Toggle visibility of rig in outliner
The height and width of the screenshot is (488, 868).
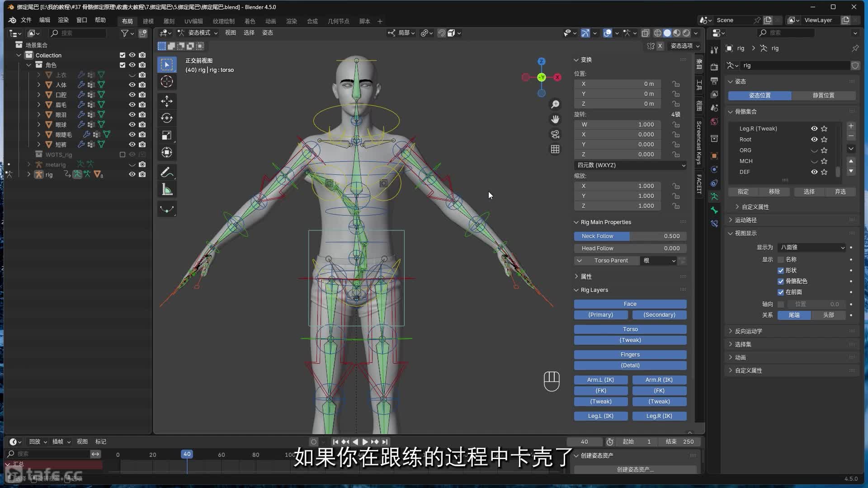pos(132,174)
